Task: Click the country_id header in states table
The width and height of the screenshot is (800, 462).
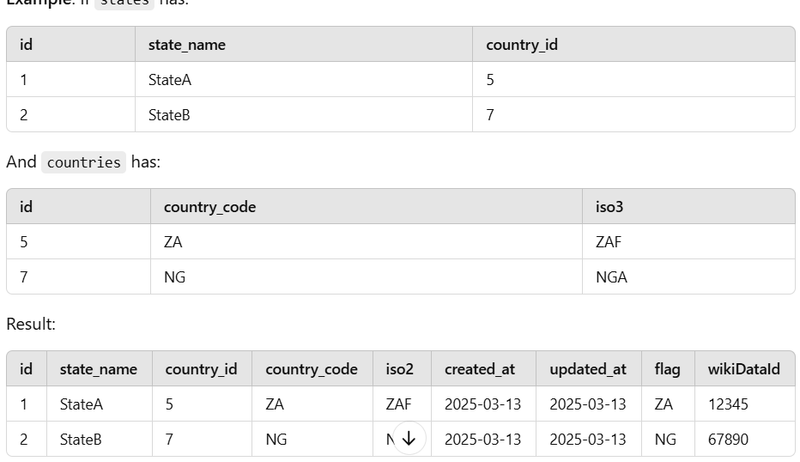Action: pyautogui.click(x=521, y=45)
